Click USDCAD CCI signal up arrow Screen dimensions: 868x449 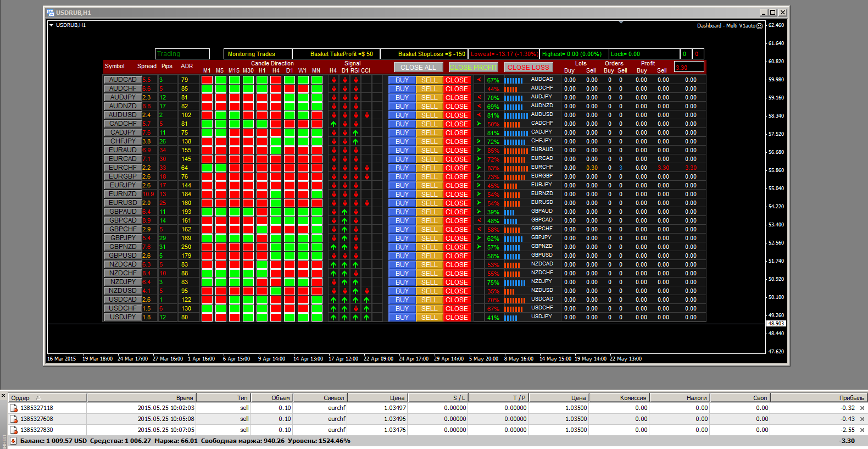366,300
